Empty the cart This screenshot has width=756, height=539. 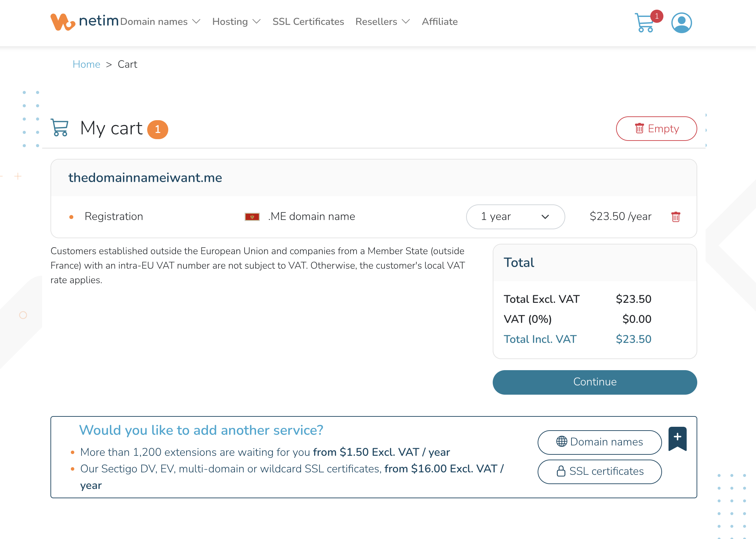(656, 128)
